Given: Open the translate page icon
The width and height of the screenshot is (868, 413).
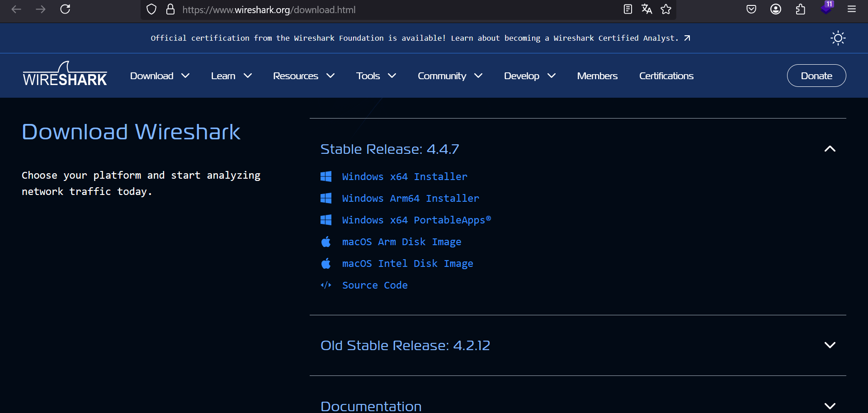Looking at the screenshot, I should pyautogui.click(x=646, y=9).
